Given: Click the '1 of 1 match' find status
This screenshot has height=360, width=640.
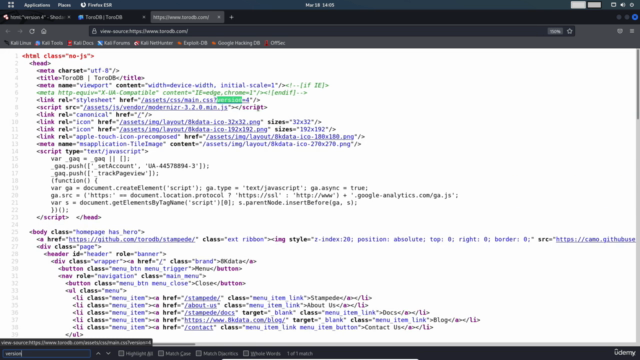Looking at the screenshot, I should [300, 353].
